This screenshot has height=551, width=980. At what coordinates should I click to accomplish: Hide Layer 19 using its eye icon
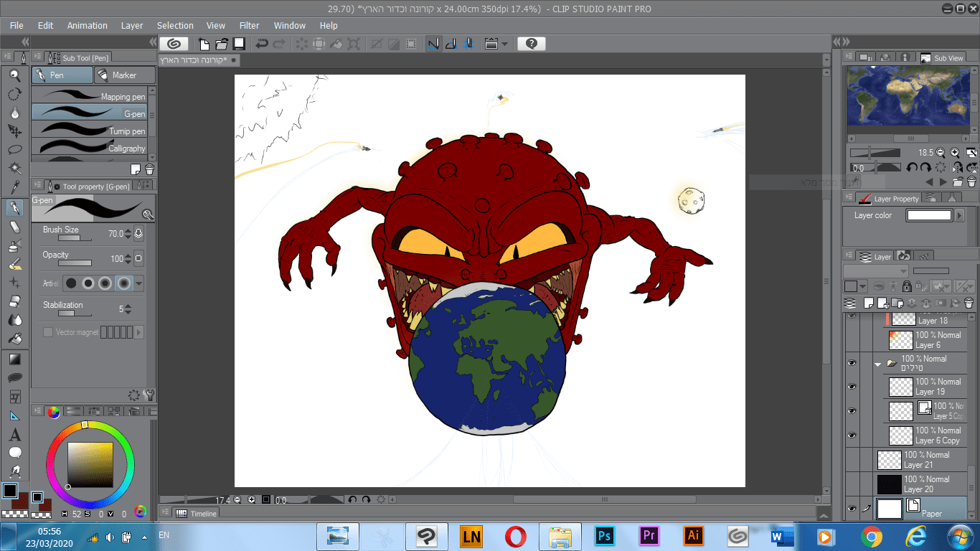852,387
